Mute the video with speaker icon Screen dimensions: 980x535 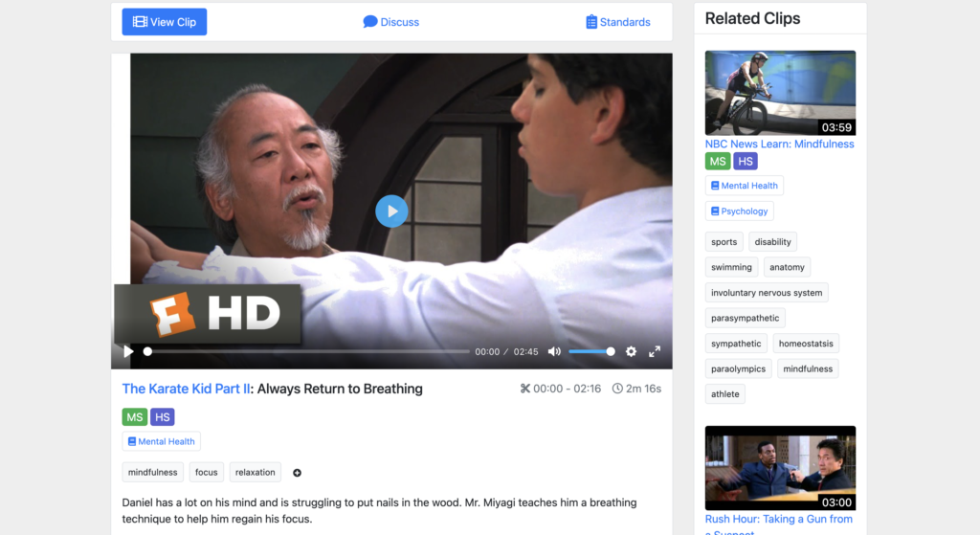coord(554,351)
